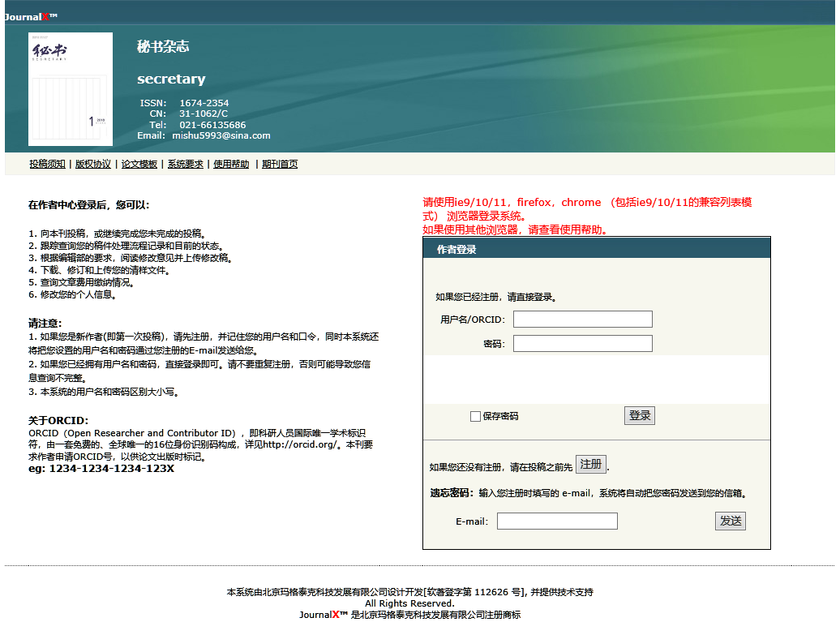Open the 版权协议 link
840x635 pixels.
click(92, 164)
